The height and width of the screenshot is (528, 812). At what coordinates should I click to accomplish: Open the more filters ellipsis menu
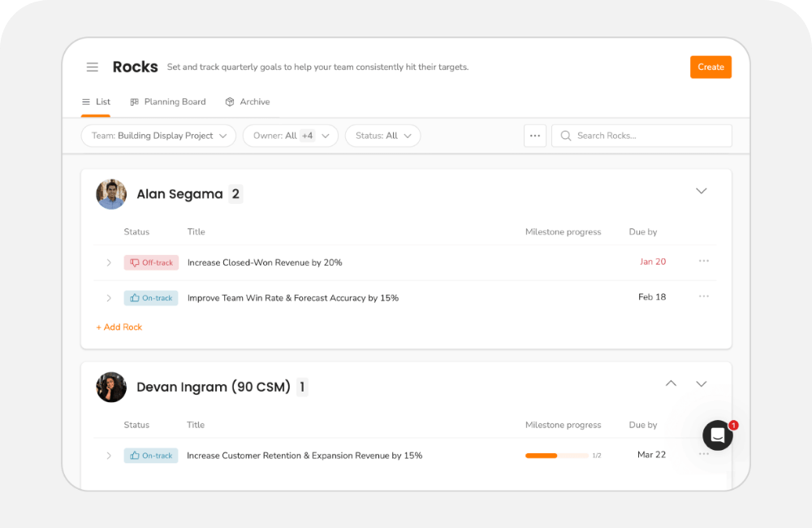coord(534,136)
